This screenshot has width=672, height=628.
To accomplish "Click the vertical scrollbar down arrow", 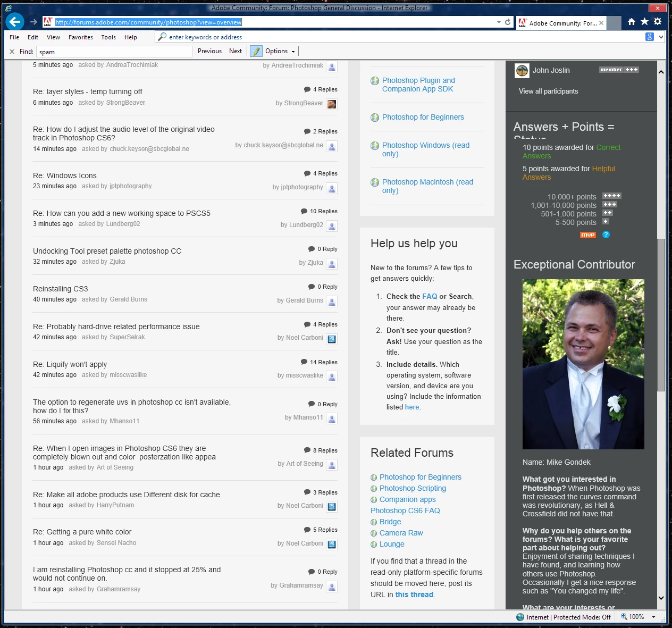I will (661, 598).
